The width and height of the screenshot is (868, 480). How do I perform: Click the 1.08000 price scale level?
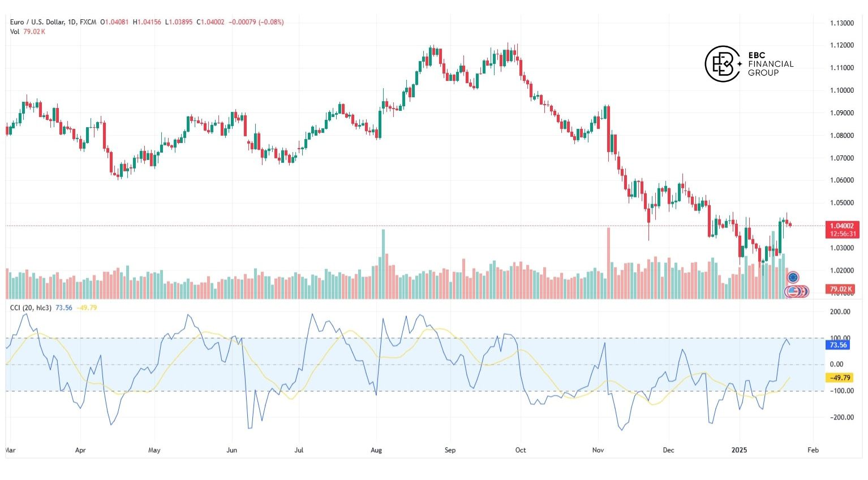click(841, 136)
